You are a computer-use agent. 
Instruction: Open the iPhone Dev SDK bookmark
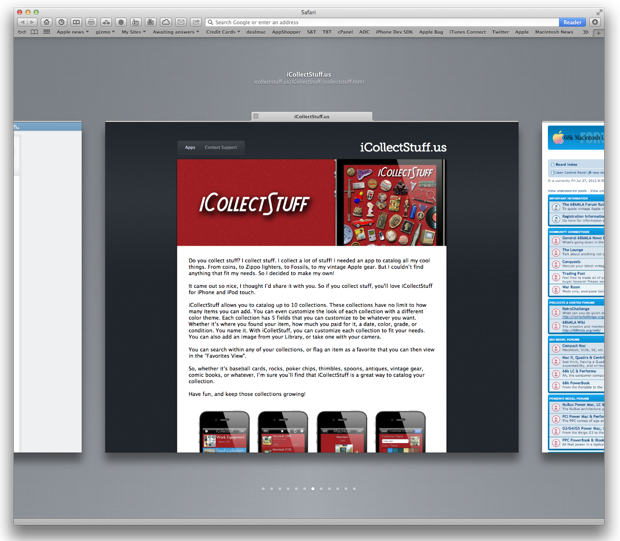click(x=394, y=32)
